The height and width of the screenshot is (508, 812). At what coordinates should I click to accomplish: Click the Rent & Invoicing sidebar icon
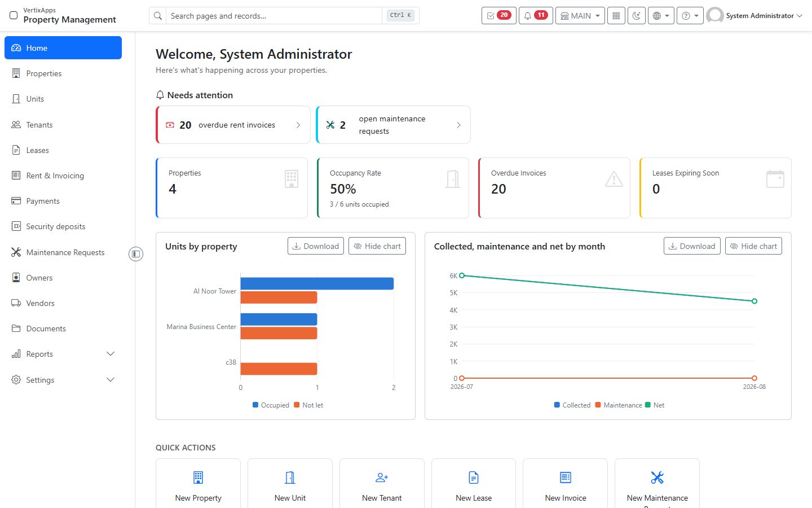pos(16,176)
